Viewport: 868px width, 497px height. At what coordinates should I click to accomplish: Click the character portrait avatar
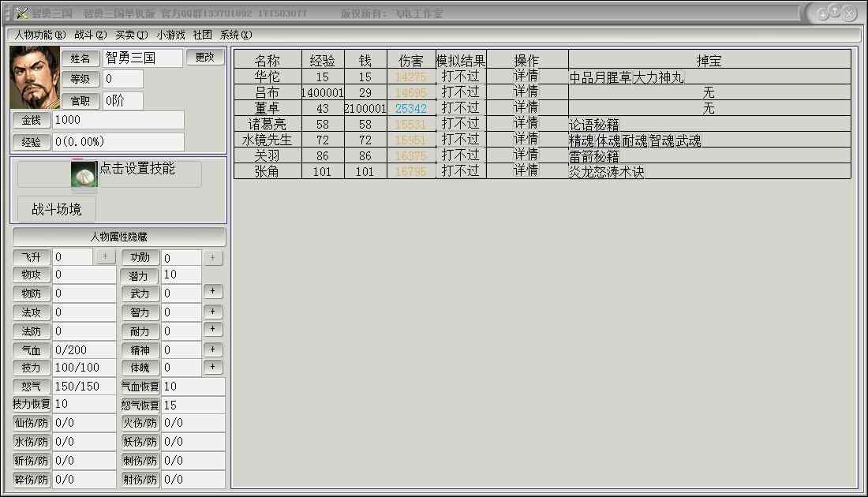(35, 77)
